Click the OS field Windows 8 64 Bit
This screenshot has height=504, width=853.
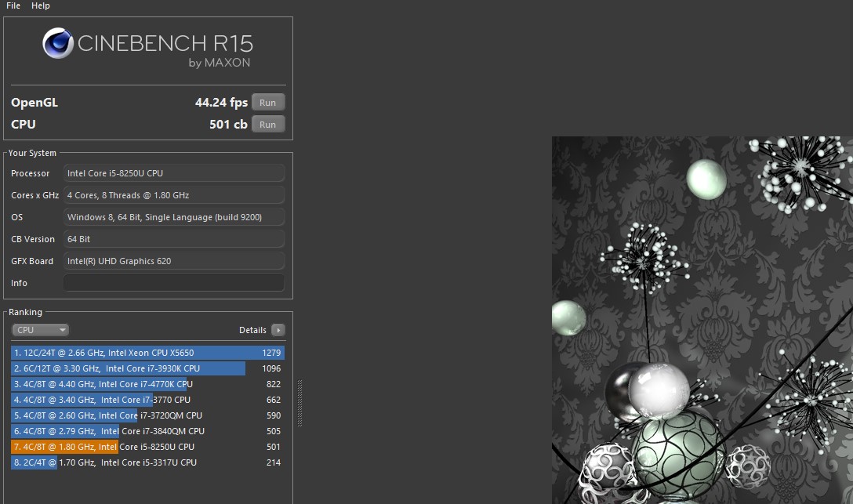click(173, 217)
